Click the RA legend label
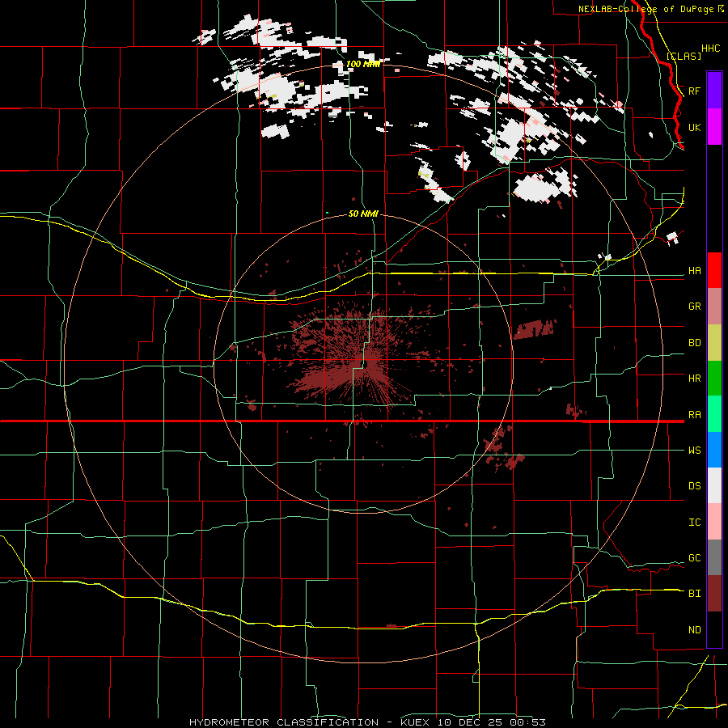 694,415
